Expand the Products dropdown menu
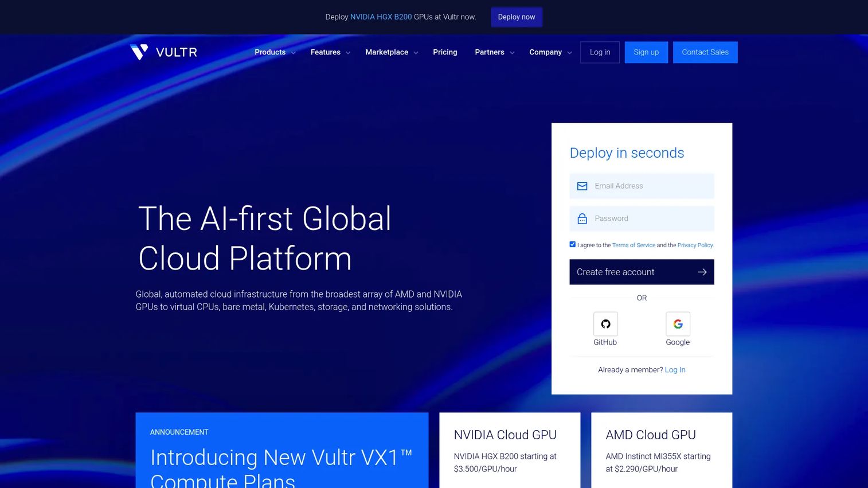This screenshot has height=488, width=868. 275,52
